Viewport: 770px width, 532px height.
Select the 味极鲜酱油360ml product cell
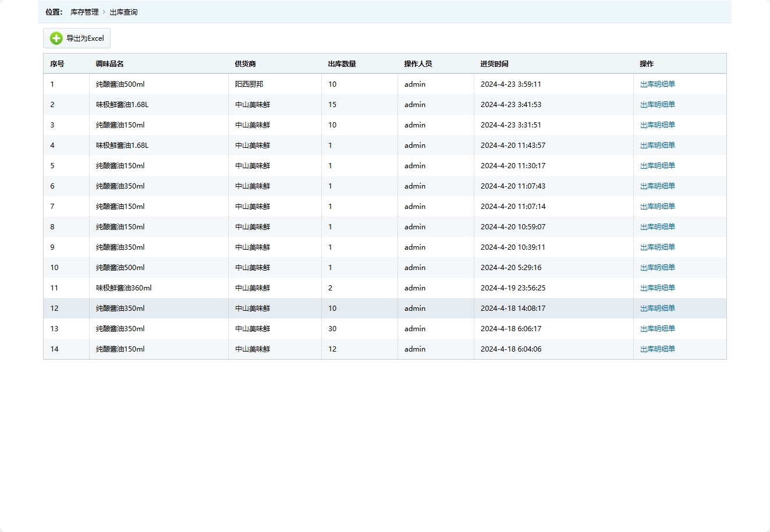point(123,288)
